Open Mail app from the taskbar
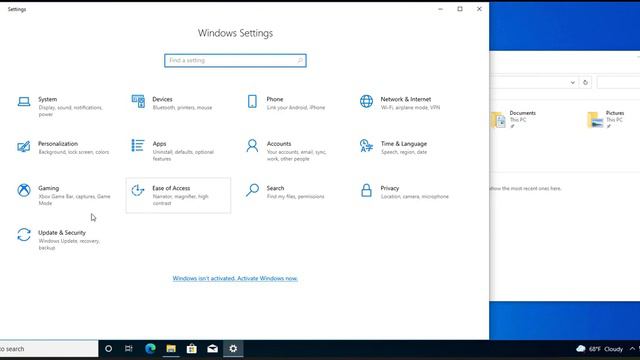 [212, 349]
